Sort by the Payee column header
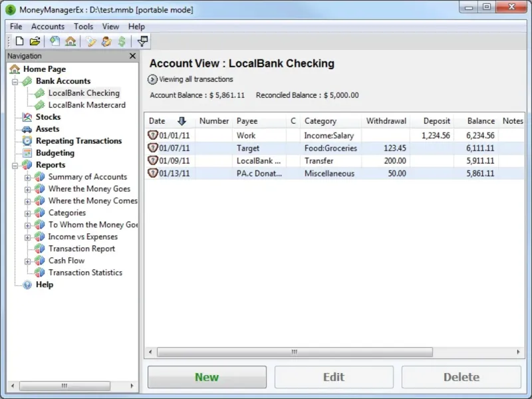Screen dimensions: 532x399 [x=259, y=121]
